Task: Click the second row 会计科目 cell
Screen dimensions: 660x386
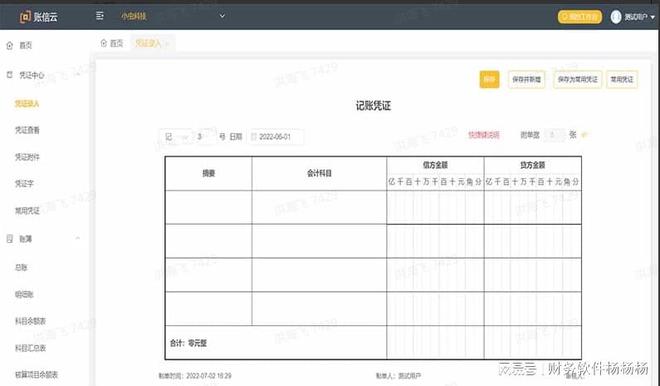Action: pos(319,241)
